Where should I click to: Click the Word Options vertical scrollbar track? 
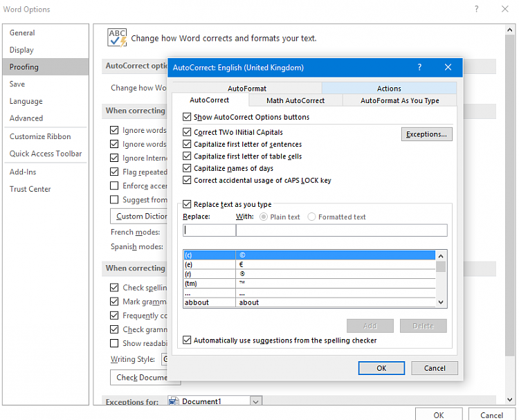(x=510, y=376)
